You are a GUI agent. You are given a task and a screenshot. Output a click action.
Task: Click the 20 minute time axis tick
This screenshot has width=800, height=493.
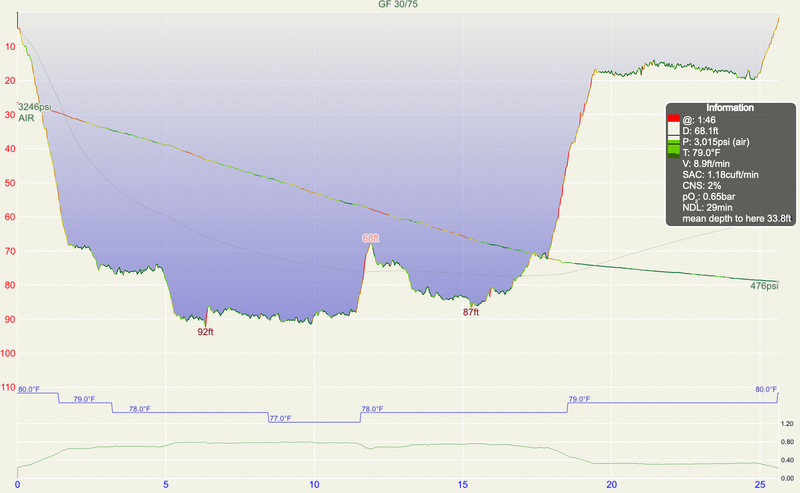tap(611, 484)
